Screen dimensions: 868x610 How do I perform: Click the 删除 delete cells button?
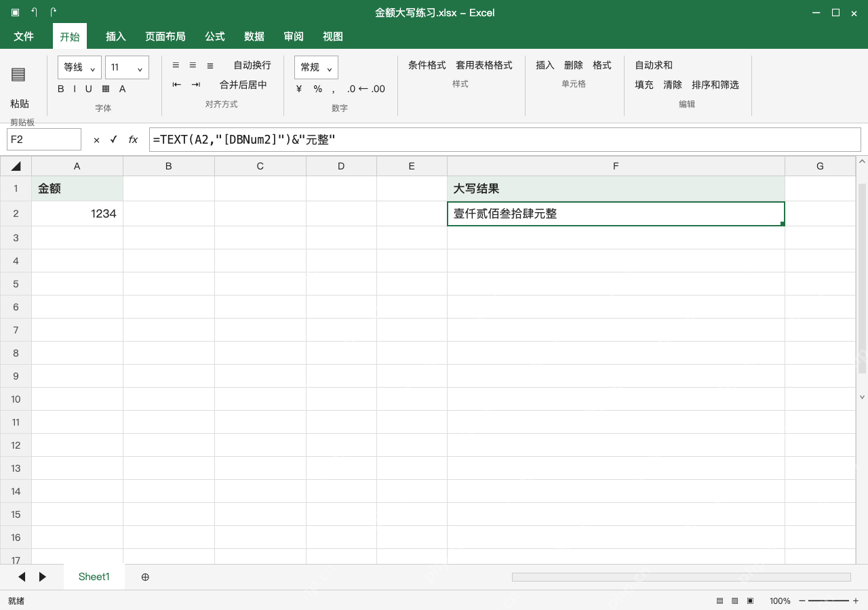(x=574, y=65)
